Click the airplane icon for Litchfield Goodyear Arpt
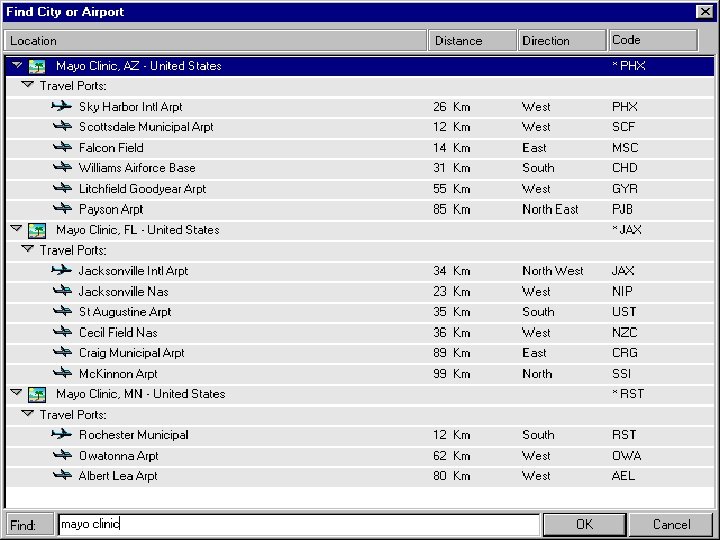Screen dimensions: 720x540 tap(62, 188)
